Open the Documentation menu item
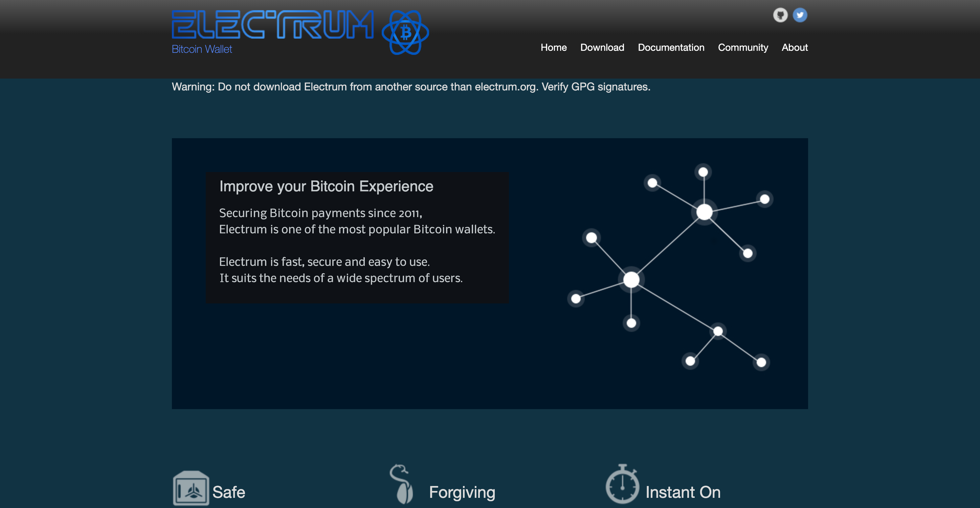Image resolution: width=980 pixels, height=508 pixels. pyautogui.click(x=671, y=48)
